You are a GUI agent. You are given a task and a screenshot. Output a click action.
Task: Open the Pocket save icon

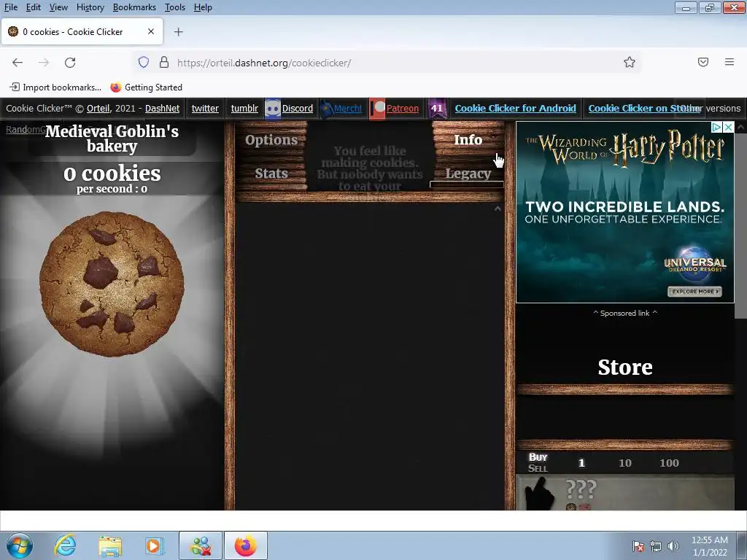click(703, 62)
